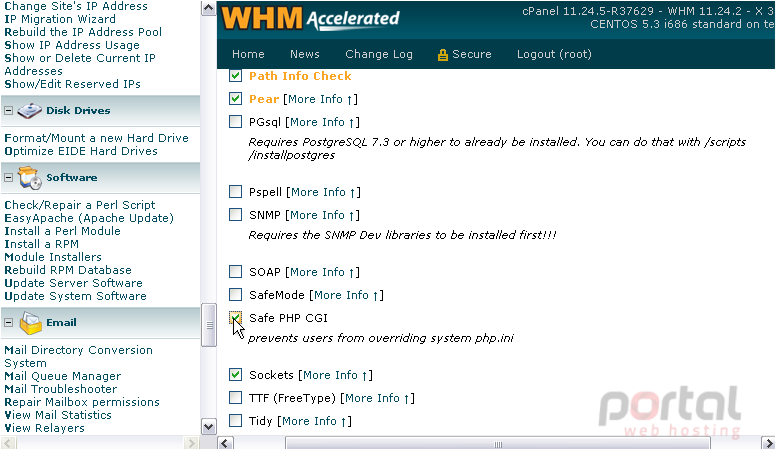The width and height of the screenshot is (776, 450).
Task: Open Show/Edit Reserved IPs
Action: (72, 84)
